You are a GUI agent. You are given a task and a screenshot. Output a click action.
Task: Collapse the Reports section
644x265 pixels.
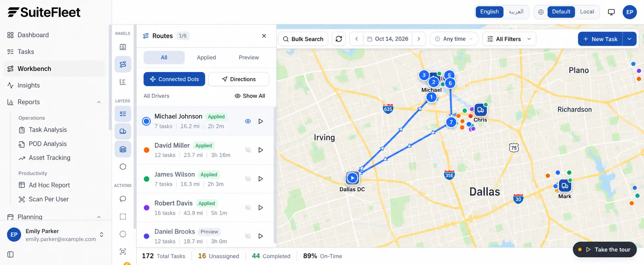tap(99, 102)
